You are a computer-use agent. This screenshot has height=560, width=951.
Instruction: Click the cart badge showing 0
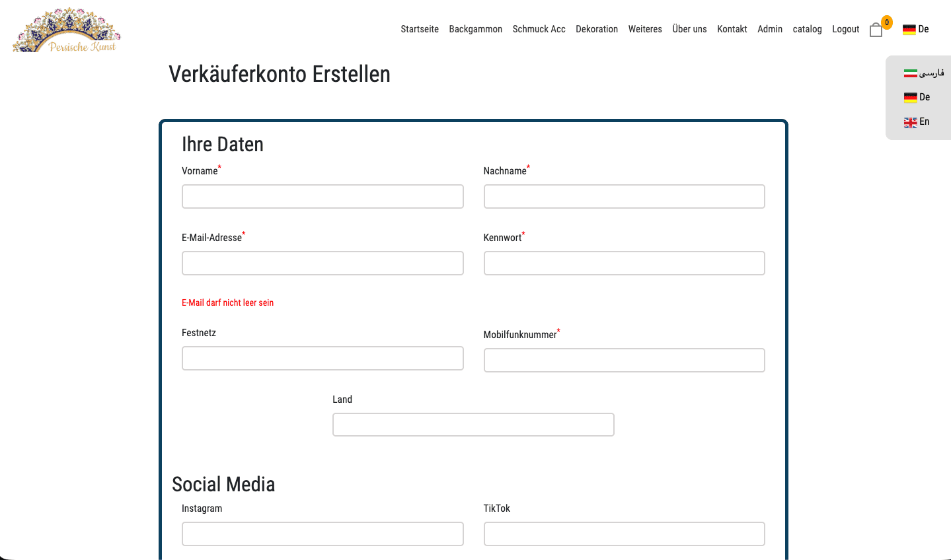887,22
